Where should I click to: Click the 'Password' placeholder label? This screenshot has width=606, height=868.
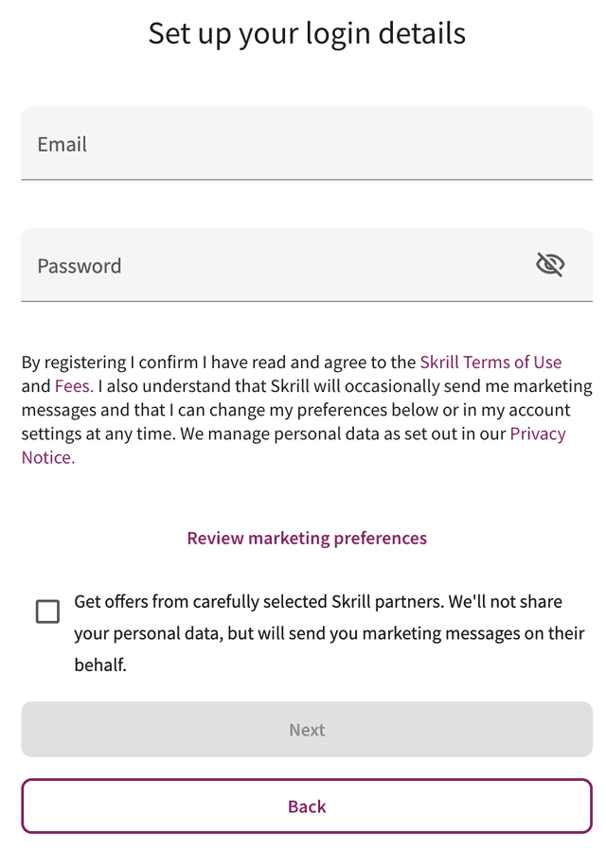pyautogui.click(x=80, y=266)
